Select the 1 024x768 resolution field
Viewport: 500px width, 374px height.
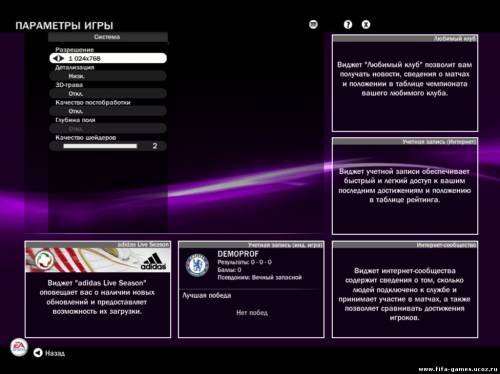tap(108, 58)
